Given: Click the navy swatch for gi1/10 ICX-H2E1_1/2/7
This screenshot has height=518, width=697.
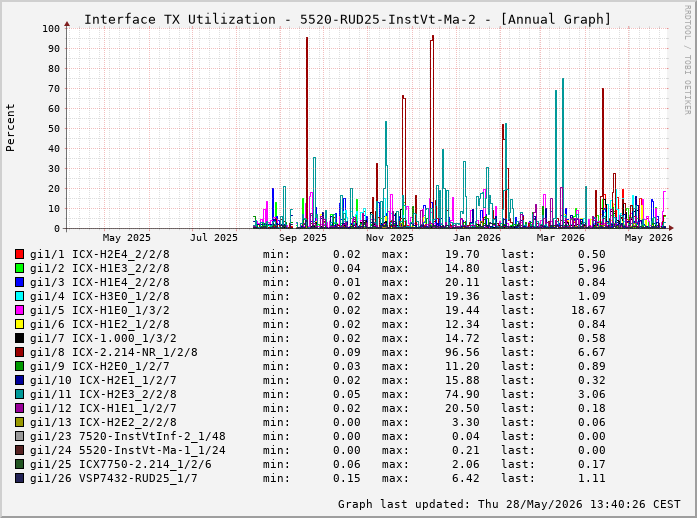Looking at the screenshot, I should (x=19, y=380).
